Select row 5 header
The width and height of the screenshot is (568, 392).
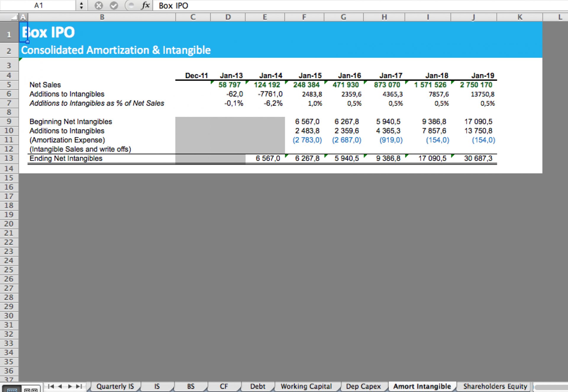tap(9, 85)
